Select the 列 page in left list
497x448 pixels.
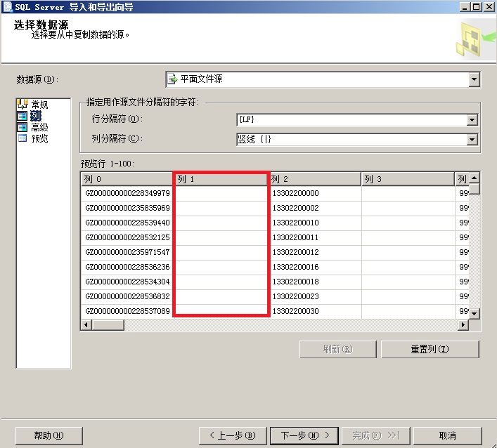click(35, 116)
